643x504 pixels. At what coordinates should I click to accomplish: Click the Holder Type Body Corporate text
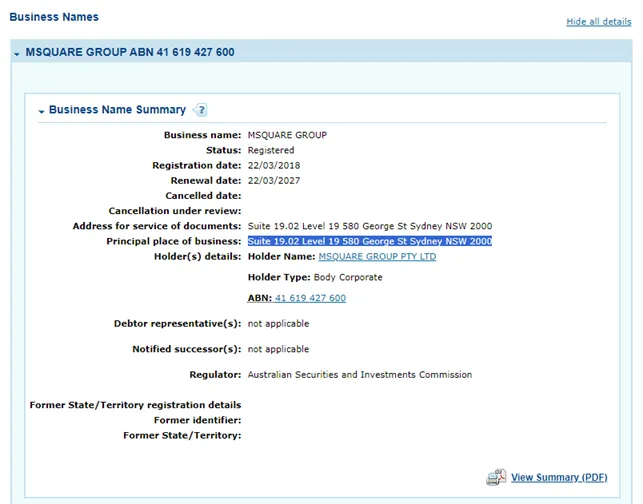[x=315, y=278]
